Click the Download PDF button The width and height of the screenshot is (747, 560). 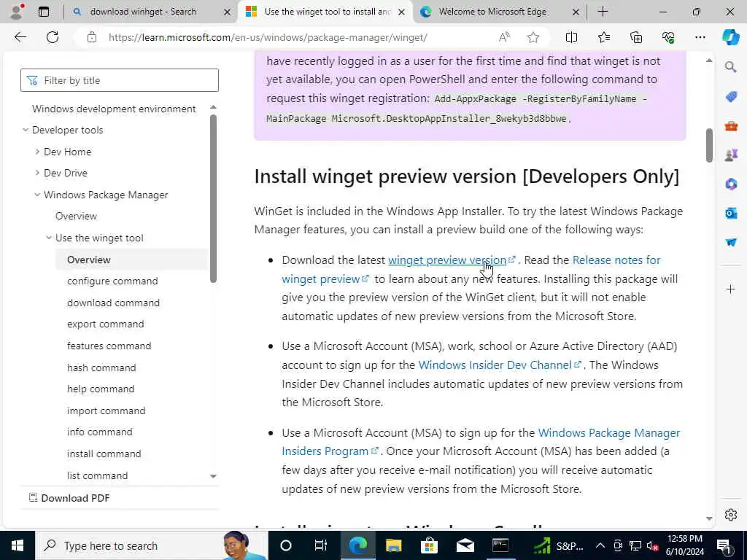coord(69,498)
